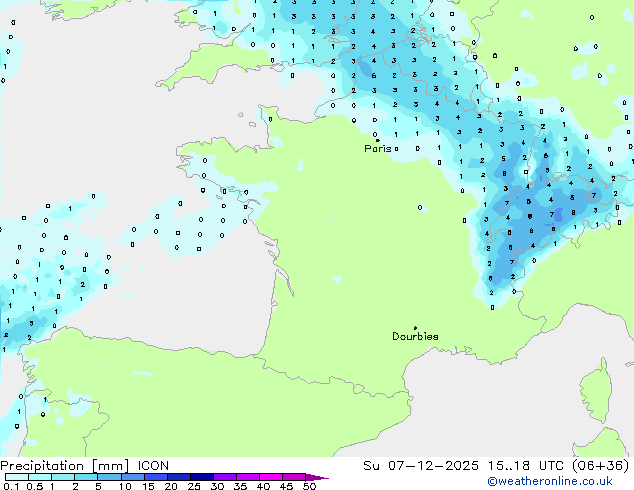The image size is (634, 490).
Task: Click the black dot marking Paris
Action: 378,140
